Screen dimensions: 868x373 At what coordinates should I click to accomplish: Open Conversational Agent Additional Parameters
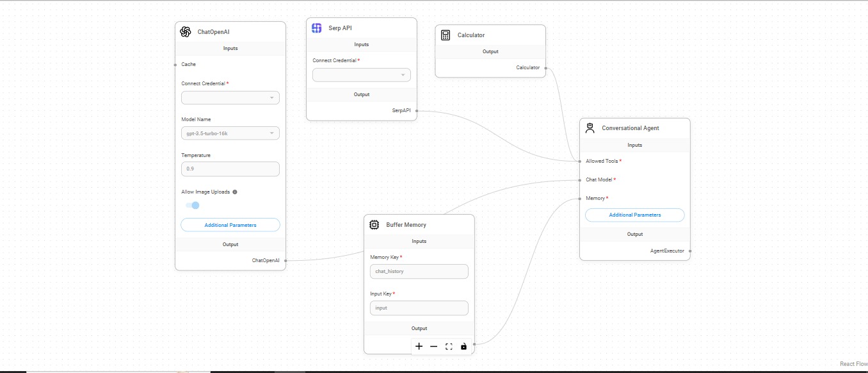(634, 215)
